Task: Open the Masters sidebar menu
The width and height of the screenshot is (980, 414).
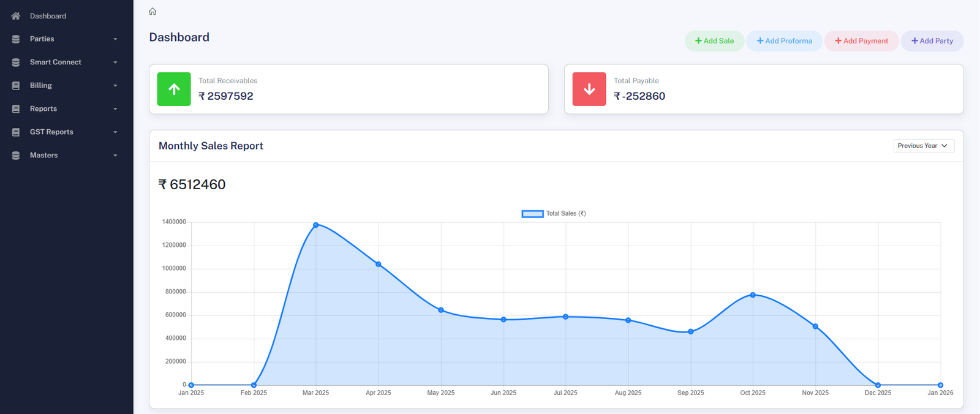Action: point(66,156)
